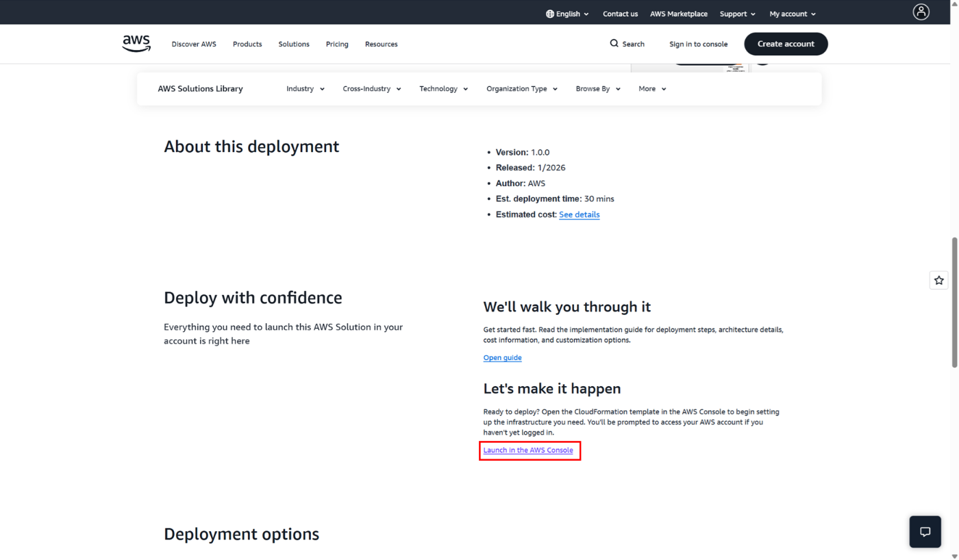Click the account avatar icon
This screenshot has height=560, width=959.
[x=921, y=12]
